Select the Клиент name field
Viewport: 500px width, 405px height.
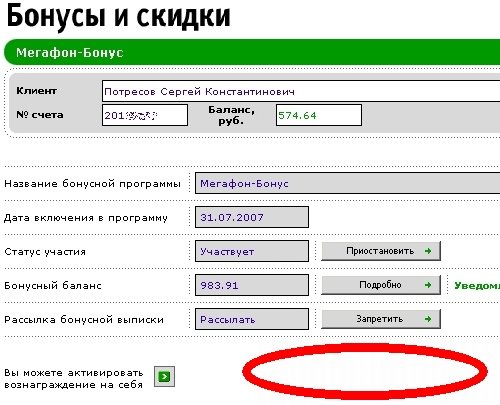coord(301,91)
